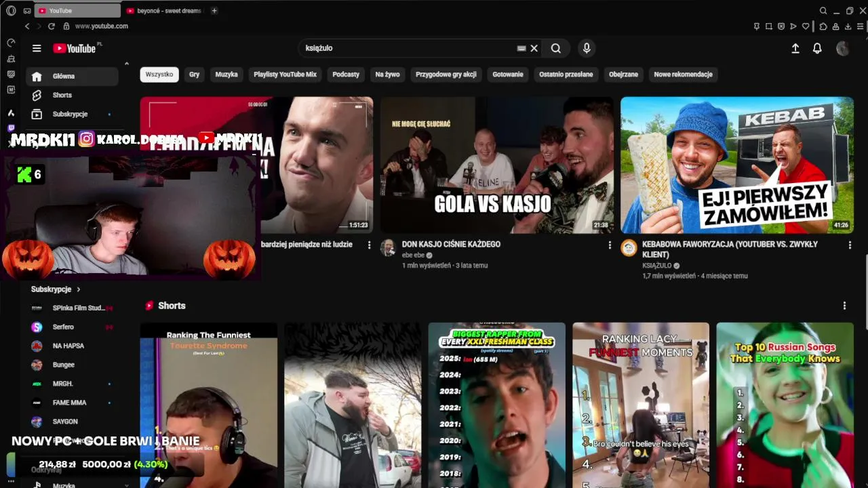Click the magnifier search button
The width and height of the screenshot is (868, 488).
tap(556, 48)
